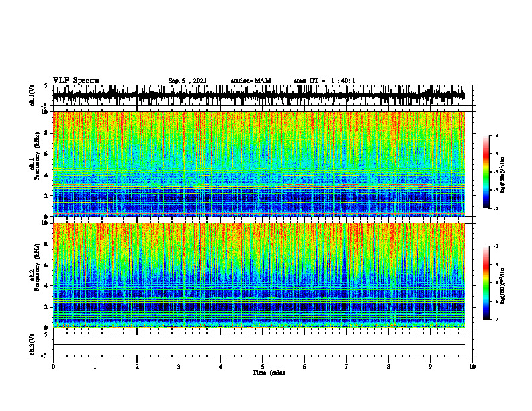Click the "-7" label on ch.2 colorbar

click(496, 319)
